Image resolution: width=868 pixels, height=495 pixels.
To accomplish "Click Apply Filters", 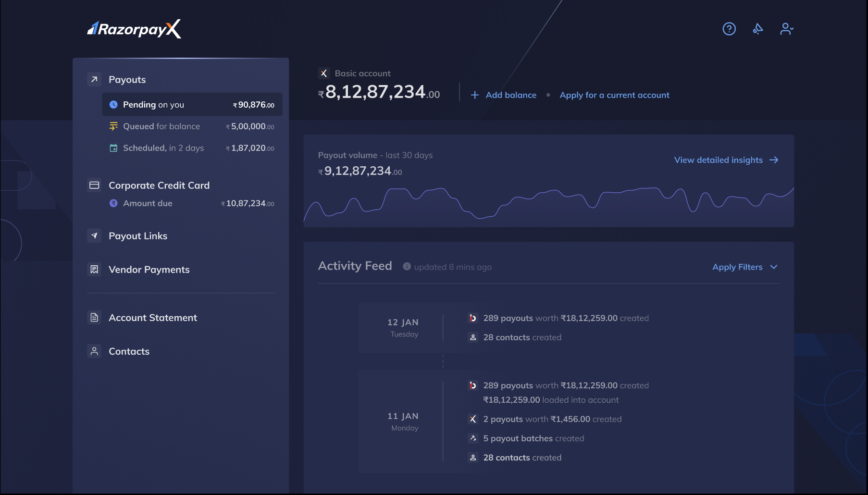I will tap(737, 267).
